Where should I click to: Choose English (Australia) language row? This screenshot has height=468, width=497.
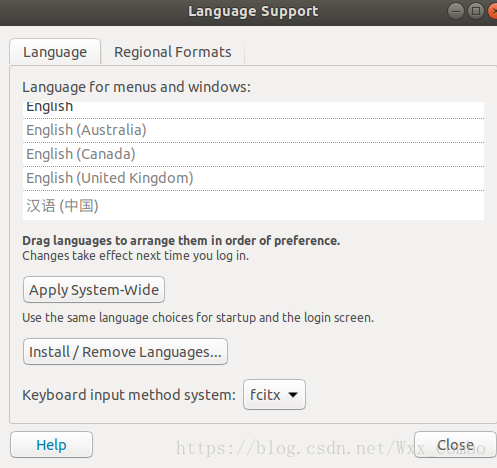pos(253,130)
